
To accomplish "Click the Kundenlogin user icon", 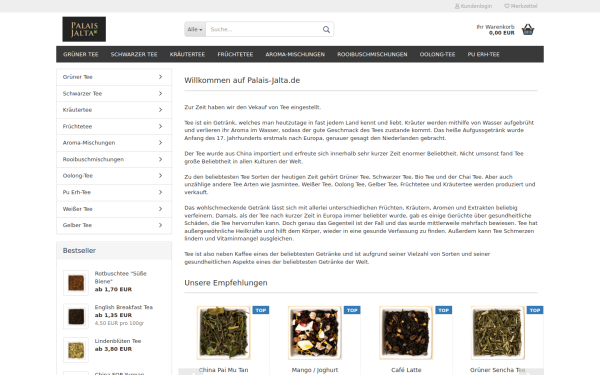I will pyautogui.click(x=457, y=6).
